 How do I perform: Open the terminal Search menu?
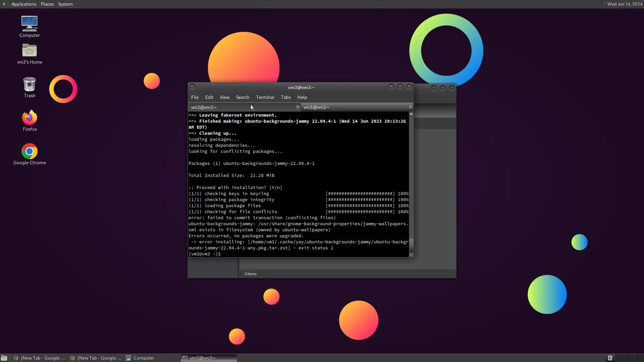243,97
